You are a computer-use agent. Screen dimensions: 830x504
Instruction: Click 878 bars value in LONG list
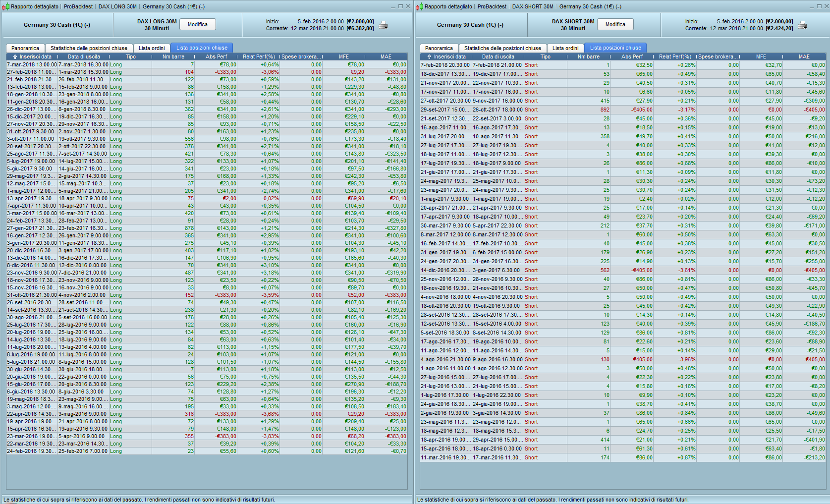189,228
